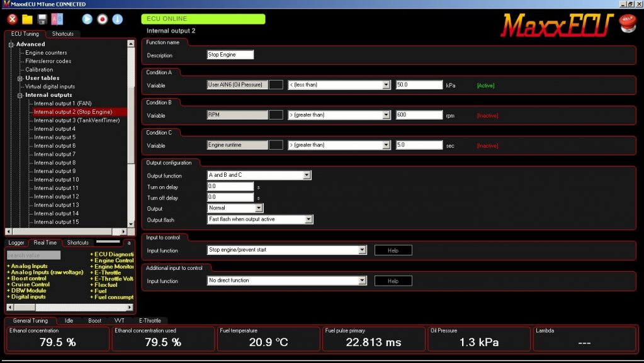Screen dimensions: 644x363
Task: Open the E-Throttle tab
Action: pyautogui.click(x=150, y=321)
